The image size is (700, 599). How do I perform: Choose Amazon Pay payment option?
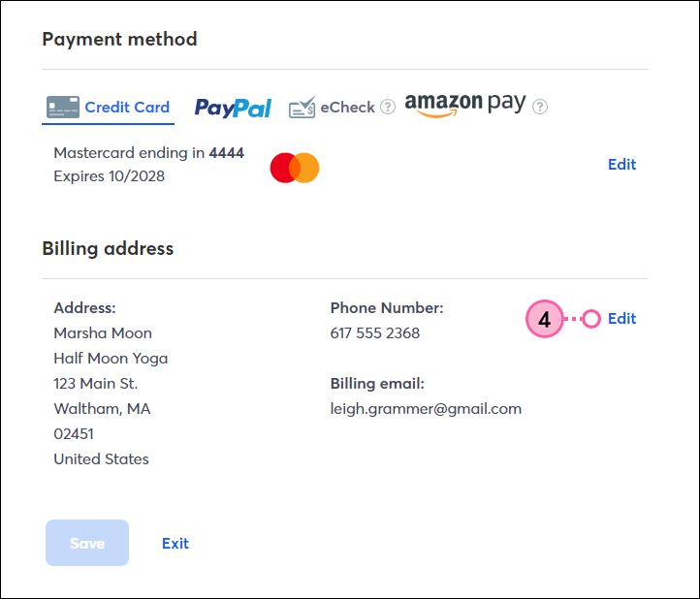pos(465,105)
